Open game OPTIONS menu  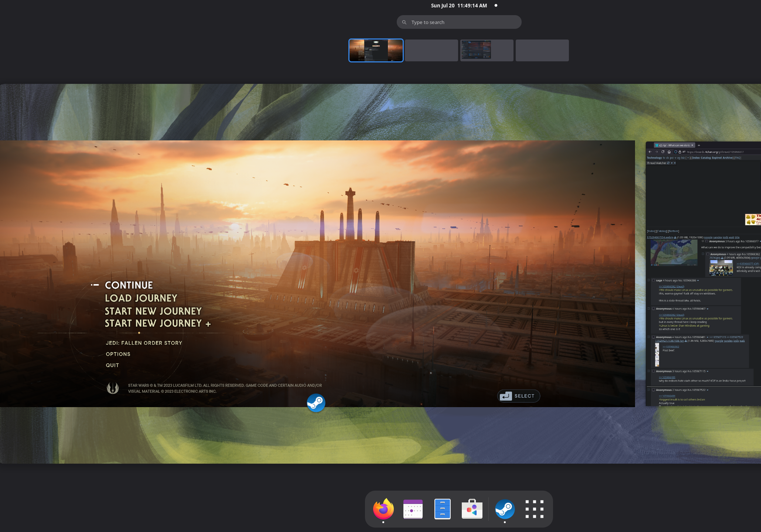tap(118, 354)
